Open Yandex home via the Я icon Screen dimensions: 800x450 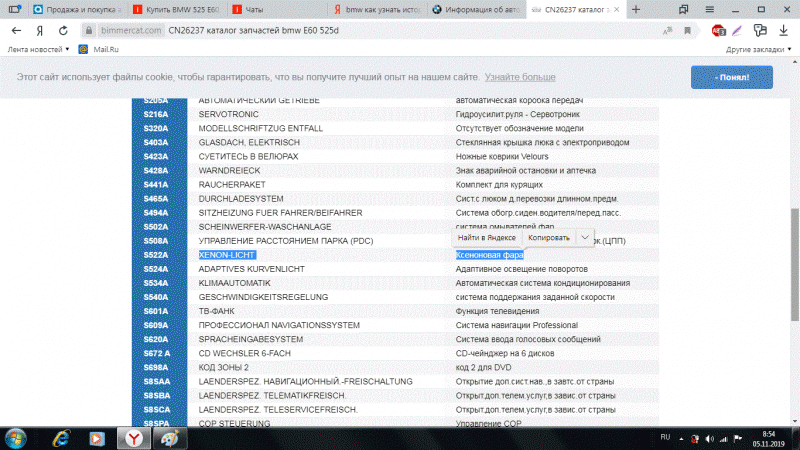click(40, 31)
